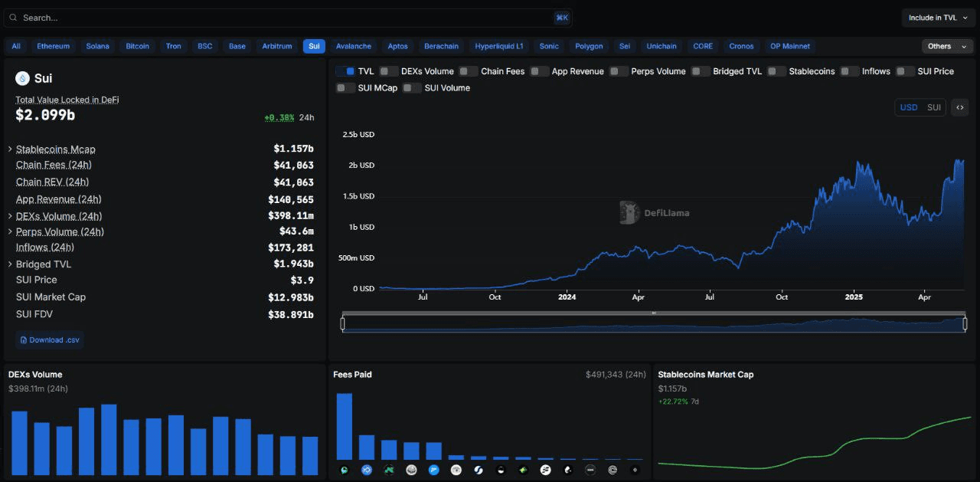Expand the Bridged TVL row

click(x=10, y=264)
